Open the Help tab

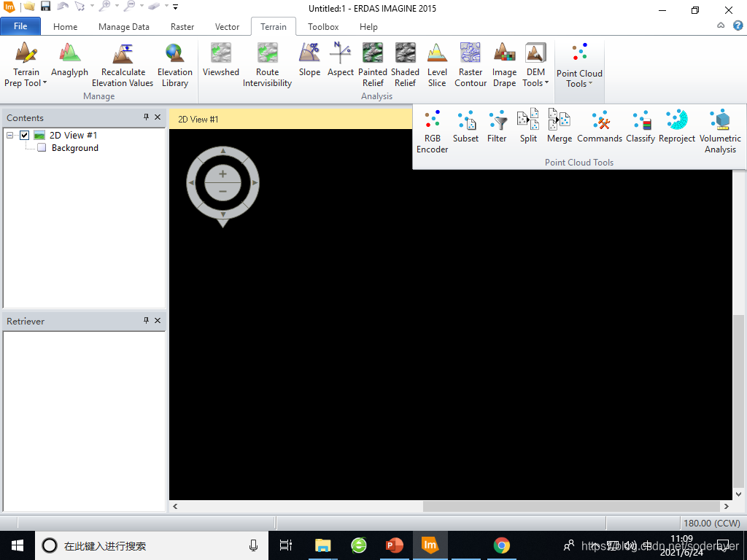(368, 27)
